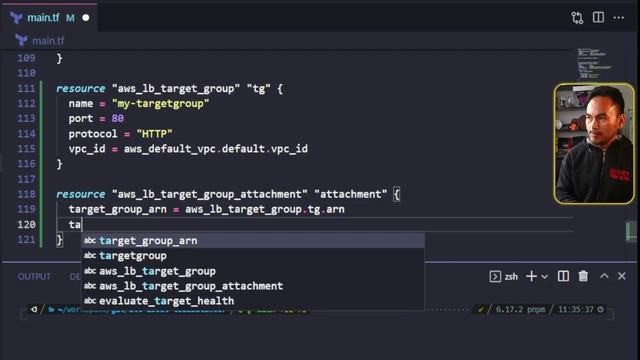Select the evaluate_target_health suggestion
Viewport: 640px width, 360px height.
point(253,301)
